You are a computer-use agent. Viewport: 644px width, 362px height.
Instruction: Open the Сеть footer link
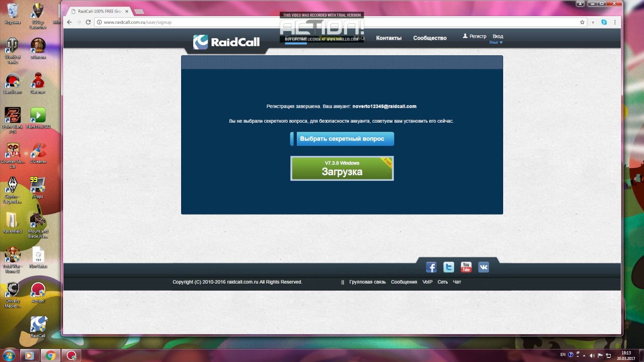click(443, 282)
